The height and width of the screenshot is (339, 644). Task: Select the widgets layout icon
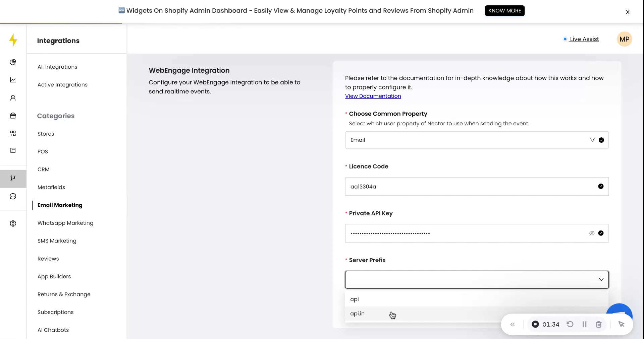click(13, 150)
